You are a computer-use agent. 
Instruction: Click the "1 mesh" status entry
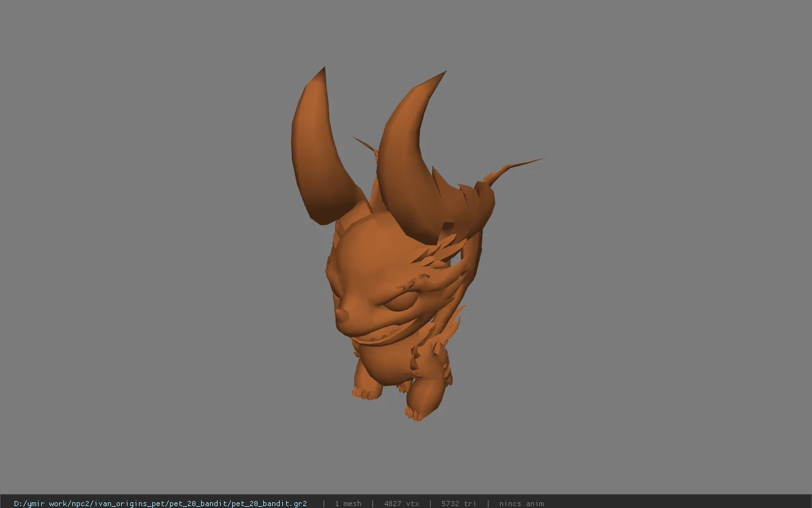(348, 504)
